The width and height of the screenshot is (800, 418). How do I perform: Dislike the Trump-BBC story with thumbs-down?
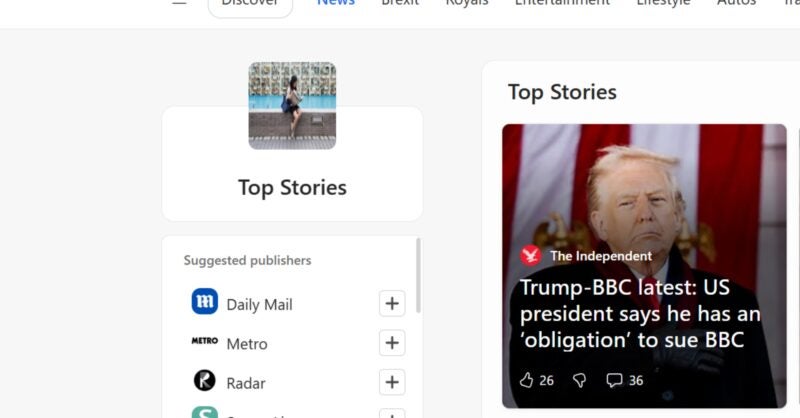[x=579, y=380]
